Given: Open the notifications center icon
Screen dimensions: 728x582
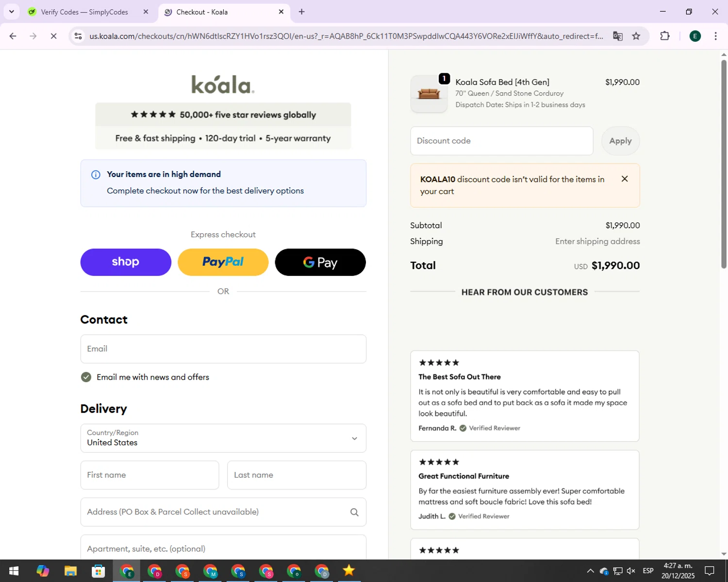Looking at the screenshot, I should (710, 571).
